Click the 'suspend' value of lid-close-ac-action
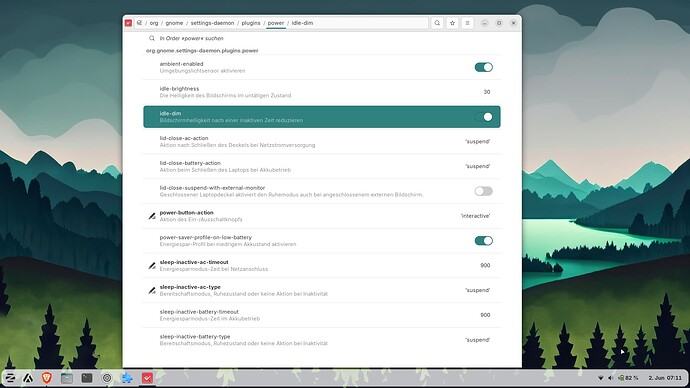Screen dimensions: 690x388 [477, 142]
